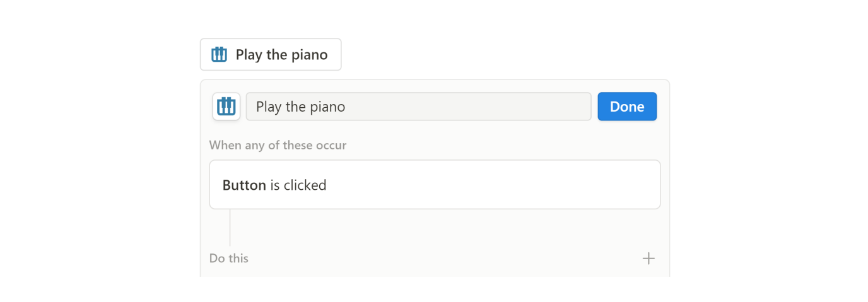Click the word "piano" on the top button
This screenshot has height=302, width=868.
pyautogui.click(x=309, y=55)
